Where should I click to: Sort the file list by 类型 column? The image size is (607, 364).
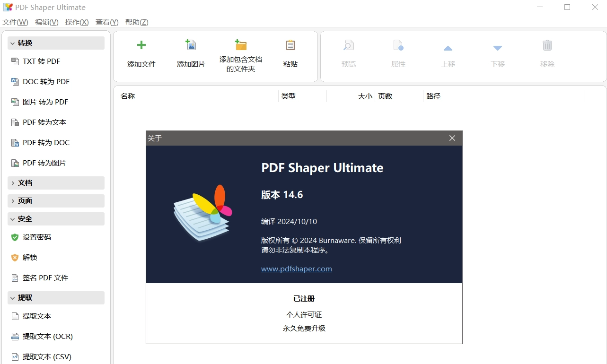click(x=303, y=96)
